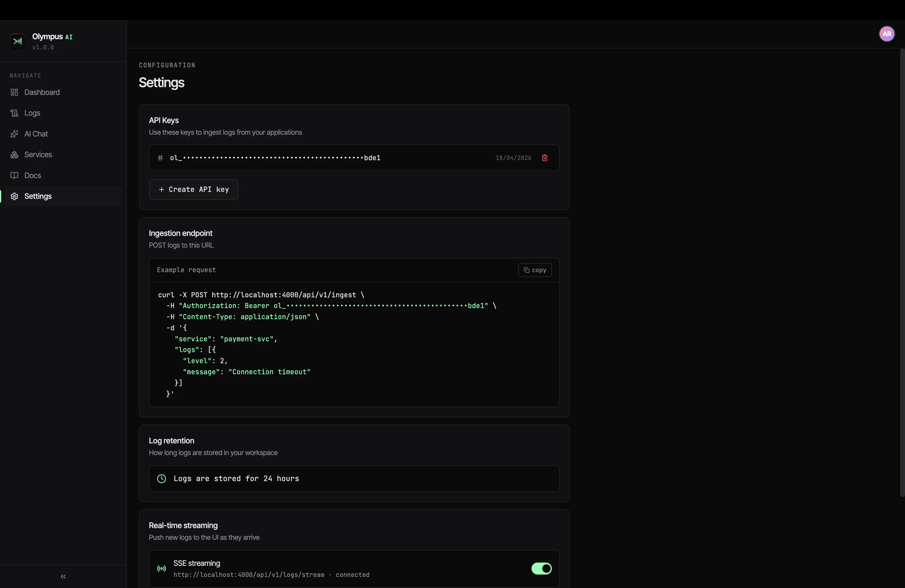Disable the SSE streaming toggle

pyautogui.click(x=541, y=569)
